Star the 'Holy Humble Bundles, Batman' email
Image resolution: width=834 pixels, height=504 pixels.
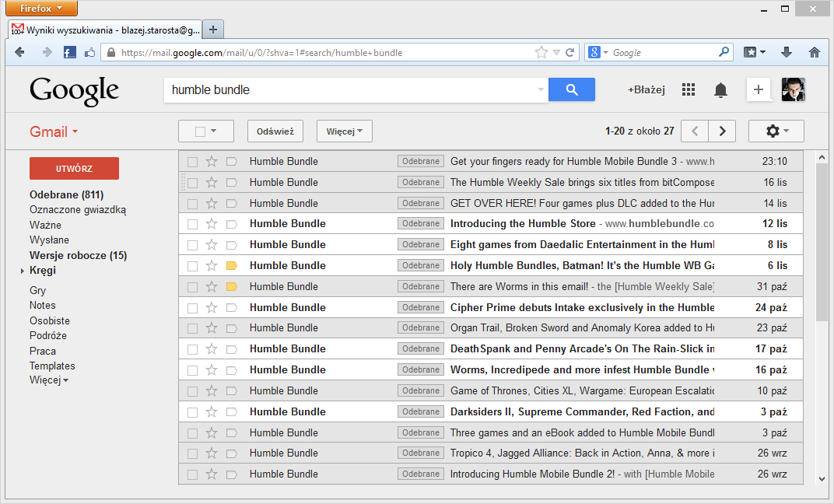pyautogui.click(x=212, y=266)
